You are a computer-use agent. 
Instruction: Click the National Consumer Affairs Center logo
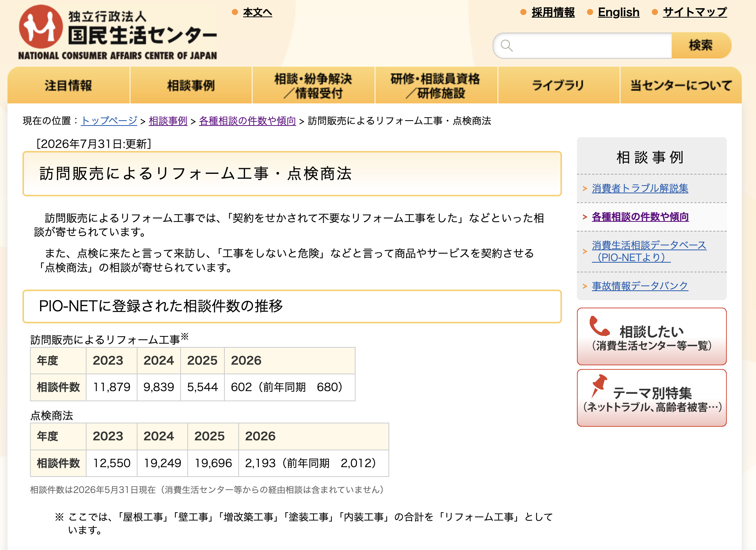(118, 33)
